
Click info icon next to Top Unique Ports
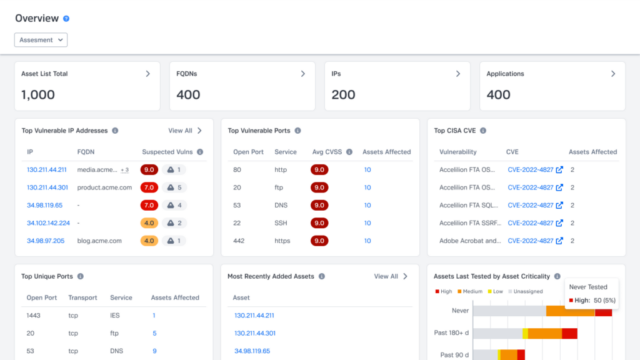click(80, 276)
